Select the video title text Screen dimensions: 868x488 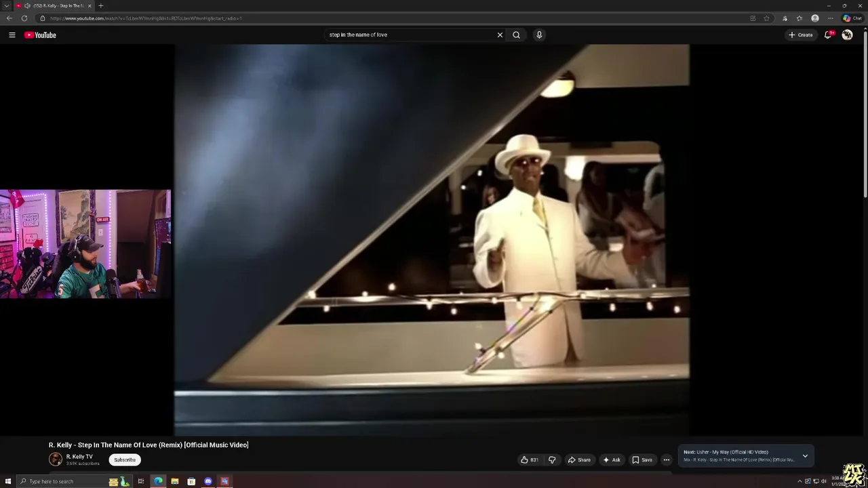tap(149, 445)
